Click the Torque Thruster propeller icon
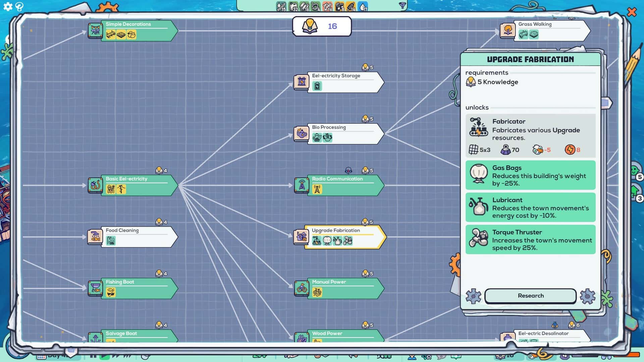 (x=478, y=238)
